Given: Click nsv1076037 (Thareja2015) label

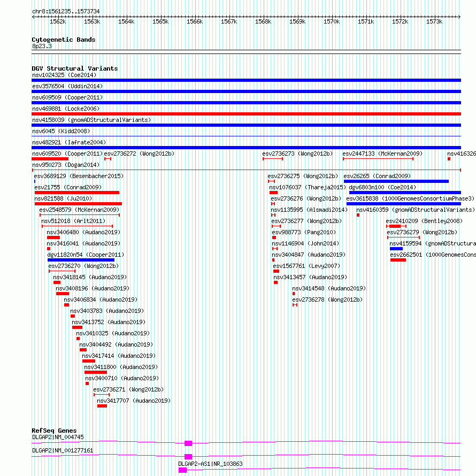Looking at the screenshot, I should (308, 187).
